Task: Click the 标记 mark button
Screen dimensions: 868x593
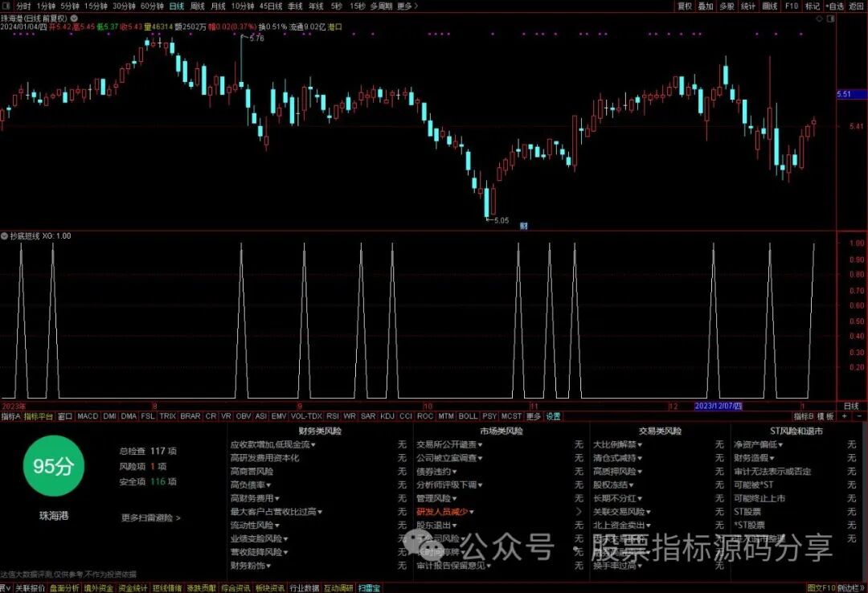Action: click(x=813, y=6)
